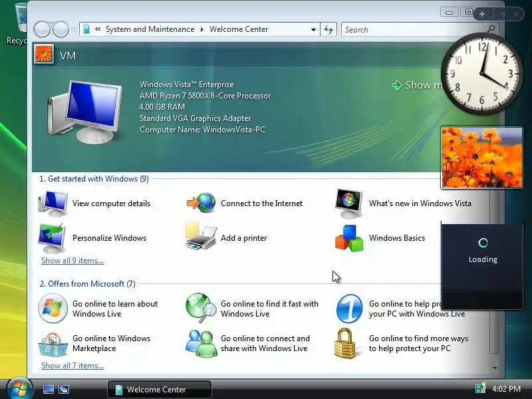Click the gold padlock protect PC icon
This screenshot has width=532, height=399.
tap(345, 343)
